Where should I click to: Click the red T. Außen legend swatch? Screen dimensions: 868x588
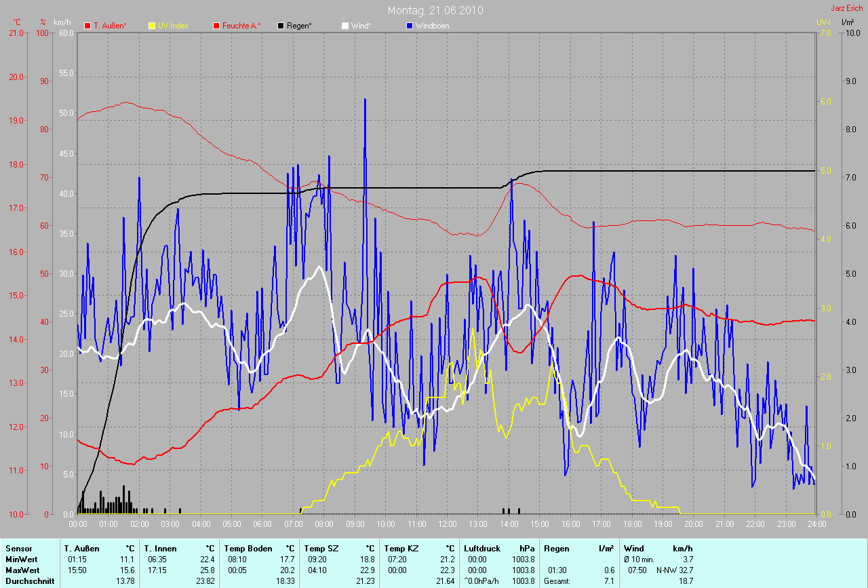pos(87,26)
